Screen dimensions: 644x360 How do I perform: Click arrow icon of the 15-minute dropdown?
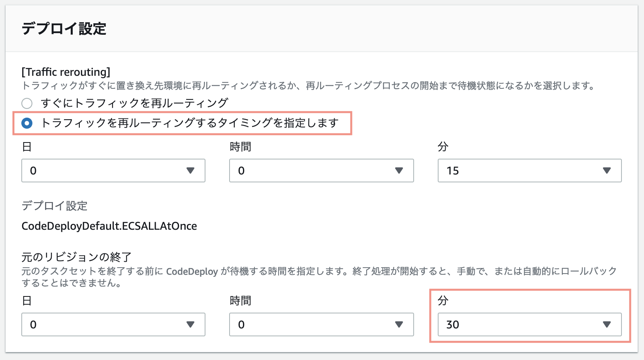(607, 171)
